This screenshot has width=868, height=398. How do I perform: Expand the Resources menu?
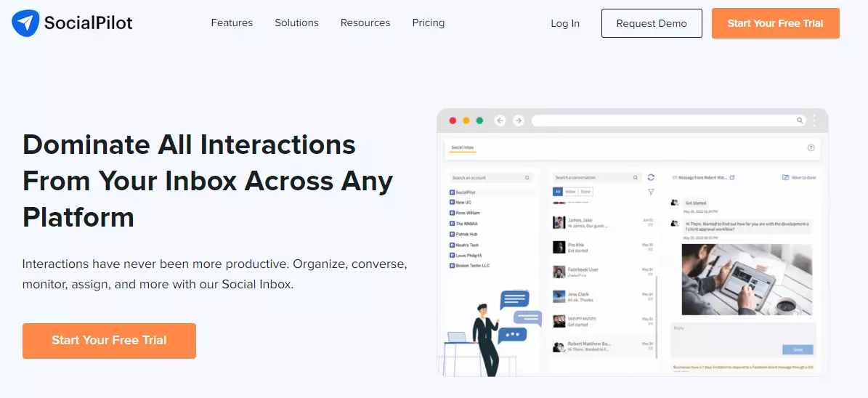tap(365, 23)
